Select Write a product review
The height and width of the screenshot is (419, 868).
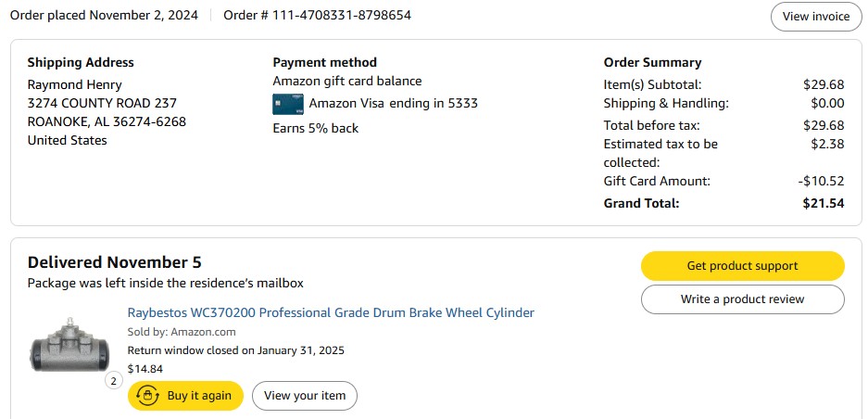click(x=742, y=299)
